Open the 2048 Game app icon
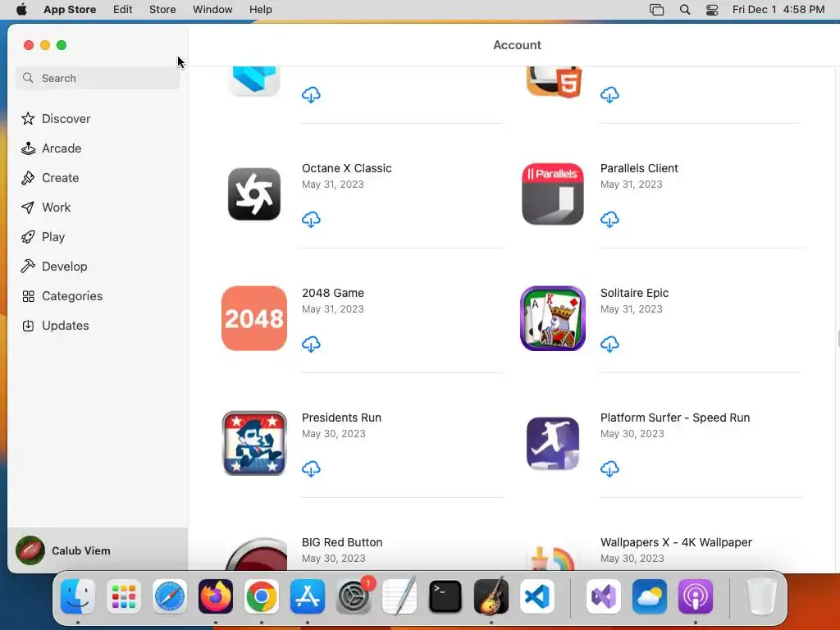The image size is (840, 630). (x=254, y=318)
